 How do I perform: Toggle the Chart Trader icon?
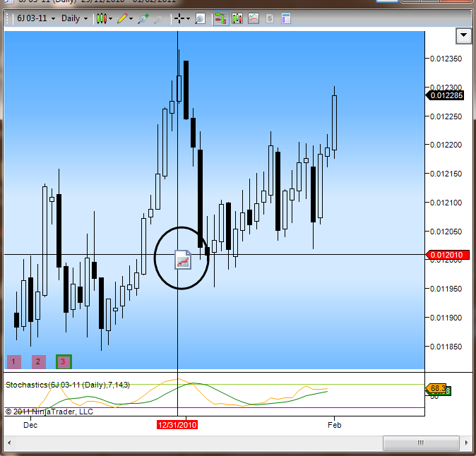(221, 18)
